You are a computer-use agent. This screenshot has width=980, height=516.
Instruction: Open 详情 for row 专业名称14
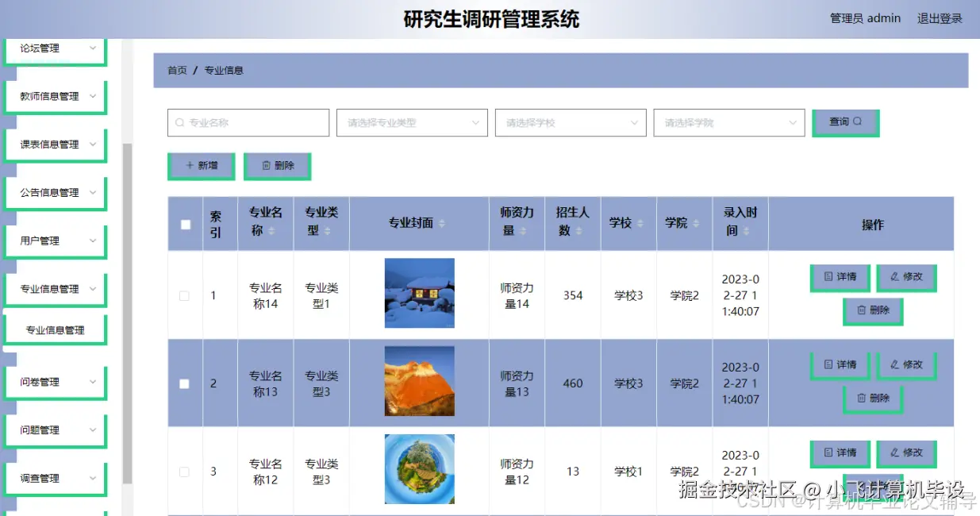coord(840,277)
